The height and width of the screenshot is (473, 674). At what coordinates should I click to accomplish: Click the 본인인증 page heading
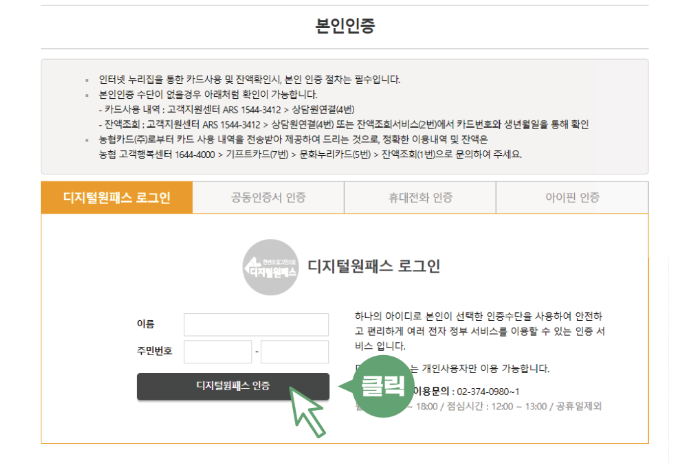(x=345, y=25)
